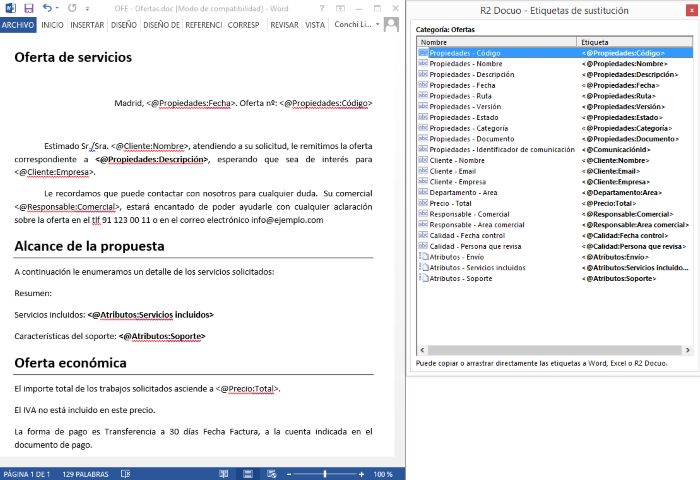This screenshot has width=700, height=480.
Task: Click the right arrow of the list scrollbar
Action: click(x=688, y=350)
